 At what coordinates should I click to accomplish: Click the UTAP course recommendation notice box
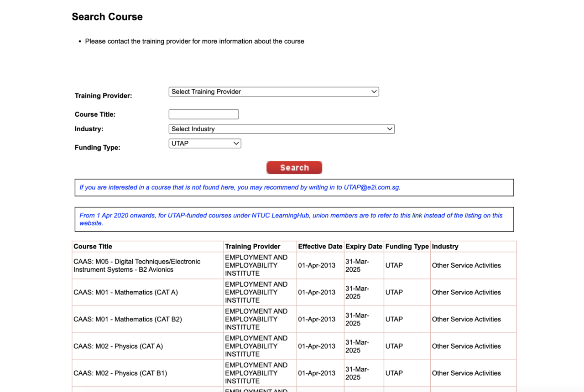click(294, 187)
